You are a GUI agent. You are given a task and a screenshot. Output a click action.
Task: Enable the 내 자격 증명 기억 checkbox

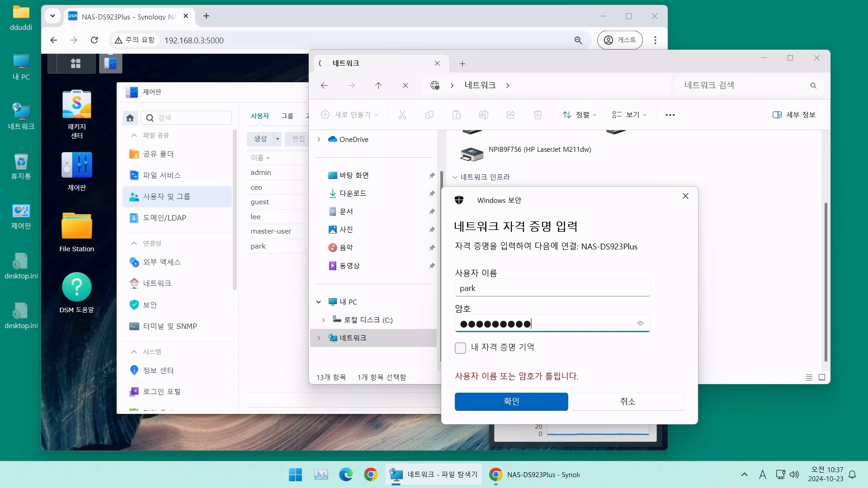[460, 347]
